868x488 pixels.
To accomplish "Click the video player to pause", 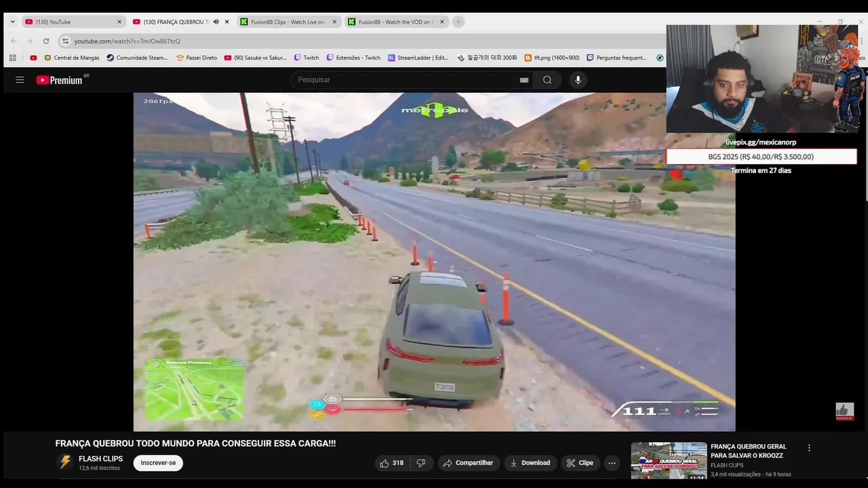I will click(434, 262).
